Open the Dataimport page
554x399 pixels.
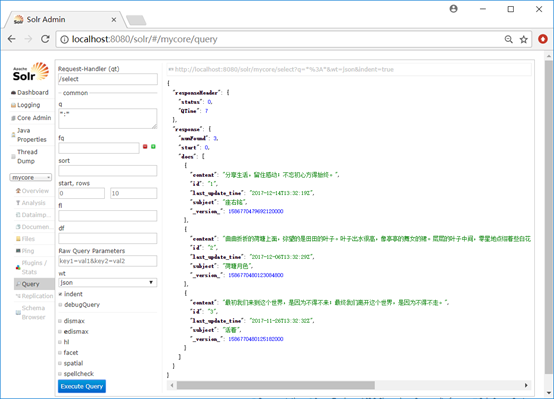coord(33,215)
